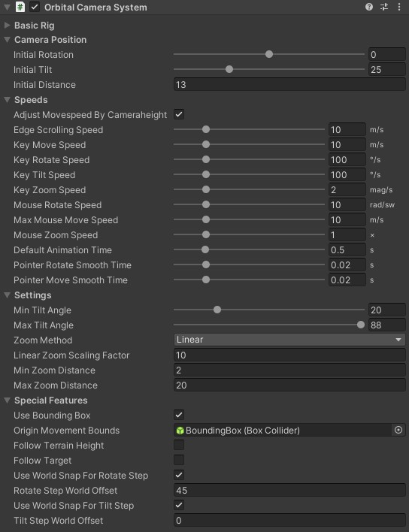Click the Key Move Speed value field
The image size is (409, 532).
tap(347, 144)
